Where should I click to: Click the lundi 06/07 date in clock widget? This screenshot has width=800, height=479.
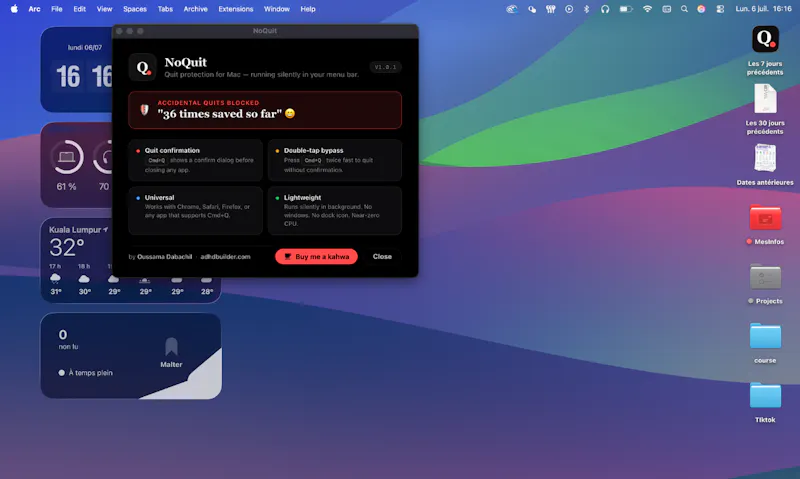[85, 47]
